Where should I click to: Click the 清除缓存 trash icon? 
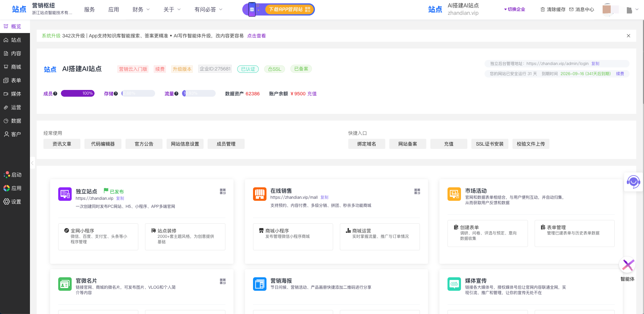[x=542, y=9]
